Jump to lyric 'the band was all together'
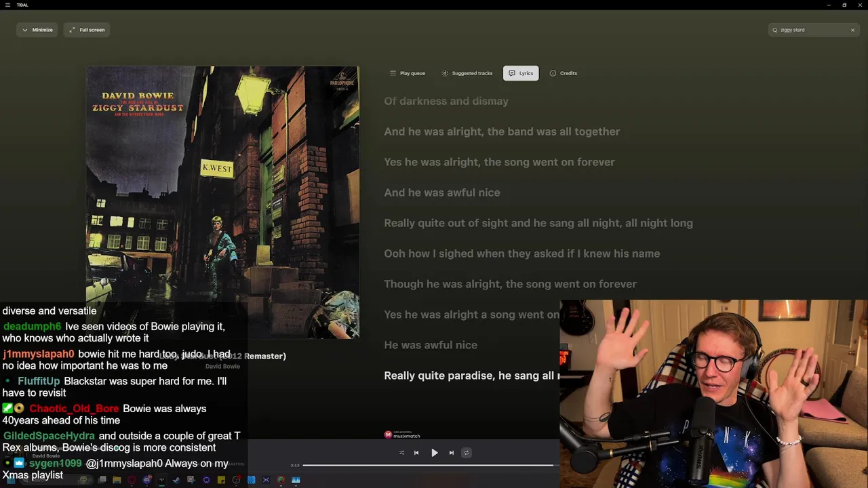Viewport: 868px width, 488px height. [x=554, y=131]
